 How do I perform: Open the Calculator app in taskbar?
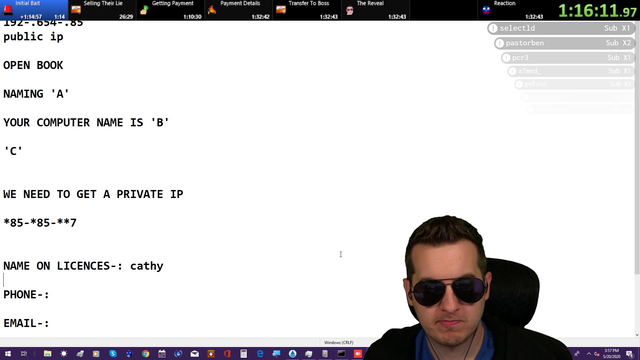(x=244, y=353)
